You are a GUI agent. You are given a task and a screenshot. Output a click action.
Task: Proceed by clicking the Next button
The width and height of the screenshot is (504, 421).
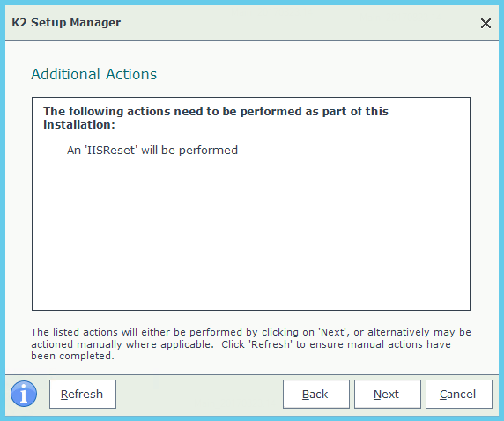point(388,394)
